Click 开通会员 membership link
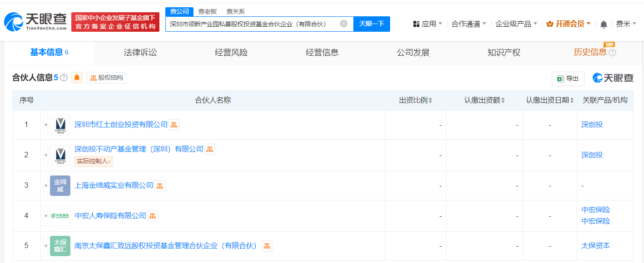The height and width of the screenshot is (263, 644). (568, 24)
